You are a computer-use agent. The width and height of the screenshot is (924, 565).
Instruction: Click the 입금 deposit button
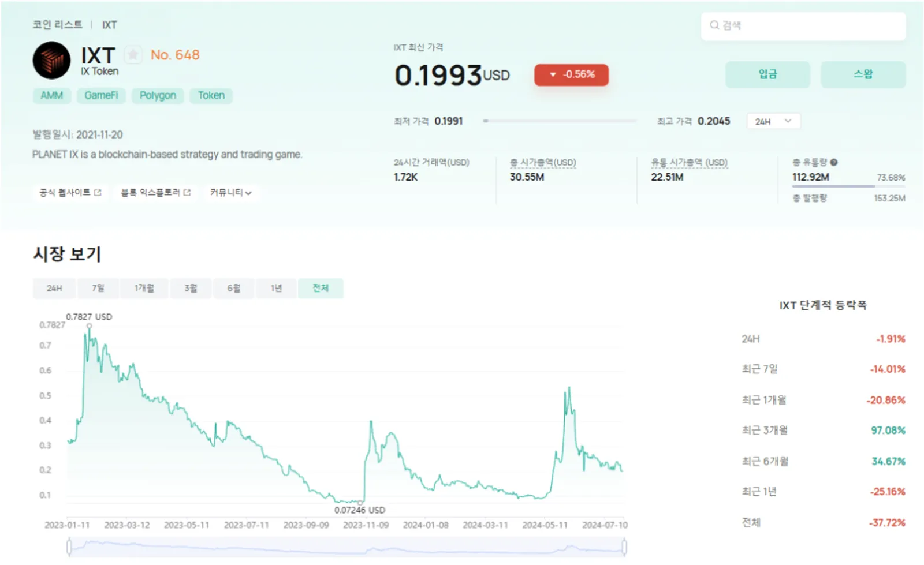(767, 74)
